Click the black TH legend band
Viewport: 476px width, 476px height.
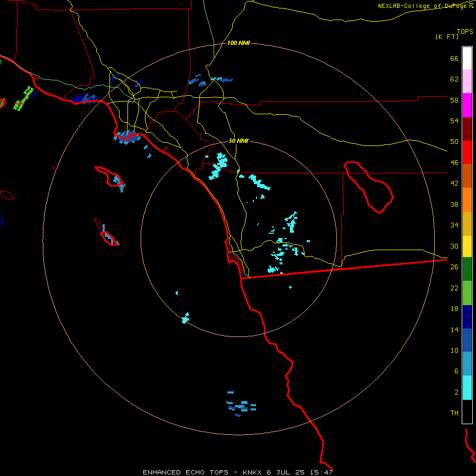467,411
